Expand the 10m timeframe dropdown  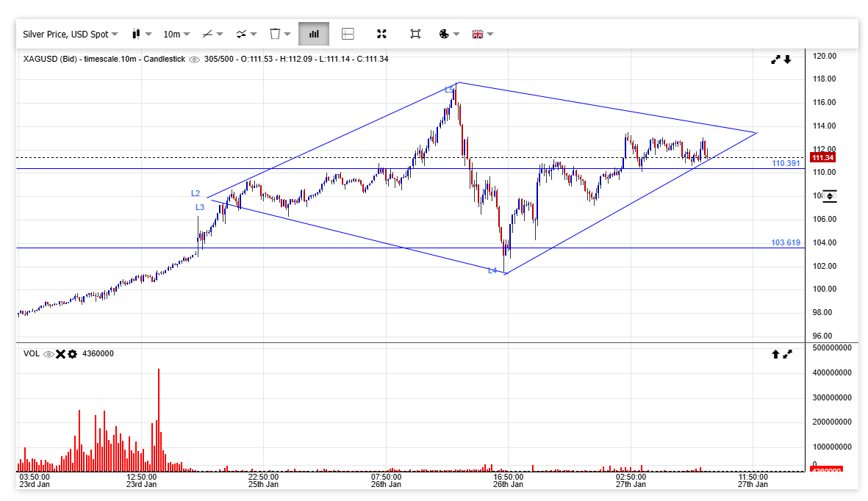pos(176,34)
